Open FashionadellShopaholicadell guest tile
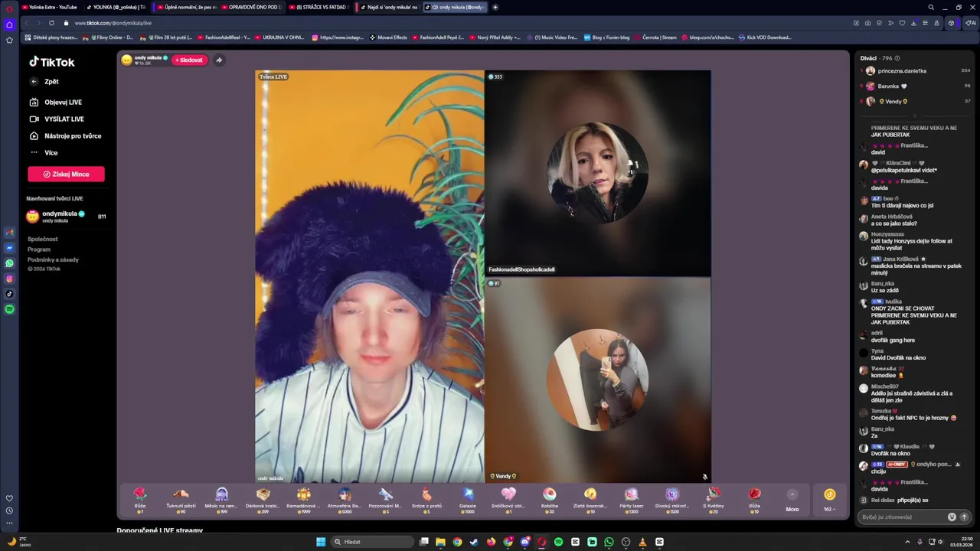Image resolution: width=980 pixels, height=551 pixels. pos(597,173)
